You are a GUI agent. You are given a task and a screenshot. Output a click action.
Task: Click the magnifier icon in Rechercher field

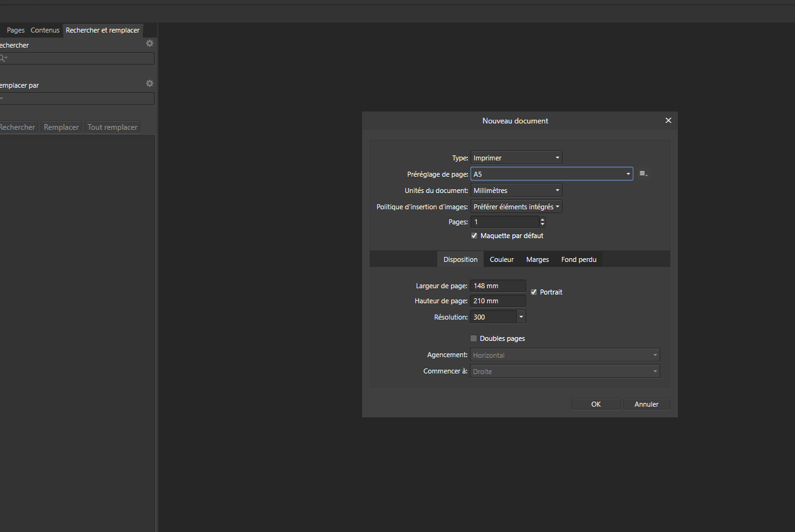point(3,58)
